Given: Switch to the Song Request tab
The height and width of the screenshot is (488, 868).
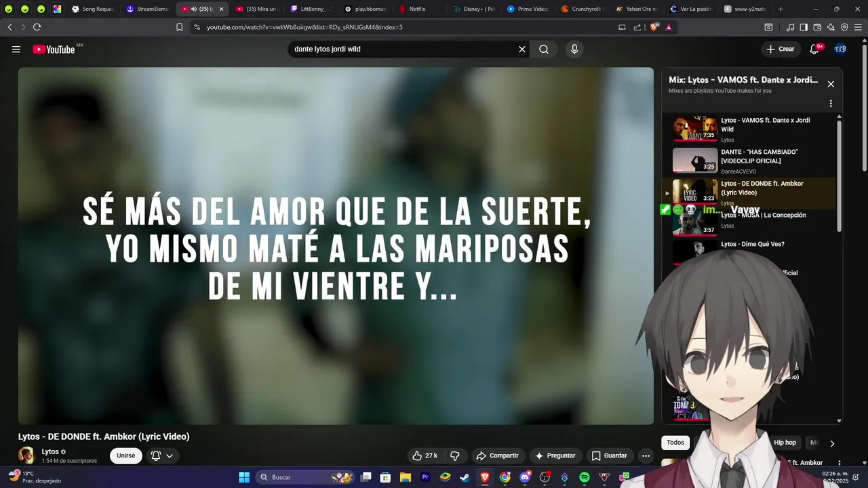Looking at the screenshot, I should point(92,9).
